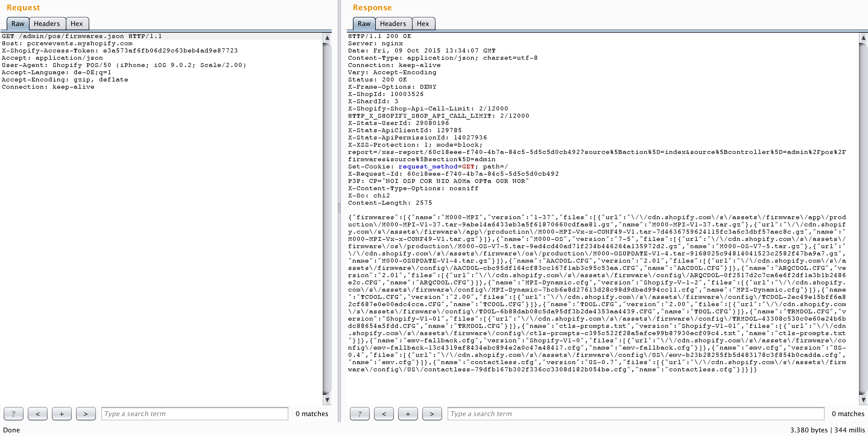868x436 pixels.
Task: Click the Done status text
Action: [11, 430]
